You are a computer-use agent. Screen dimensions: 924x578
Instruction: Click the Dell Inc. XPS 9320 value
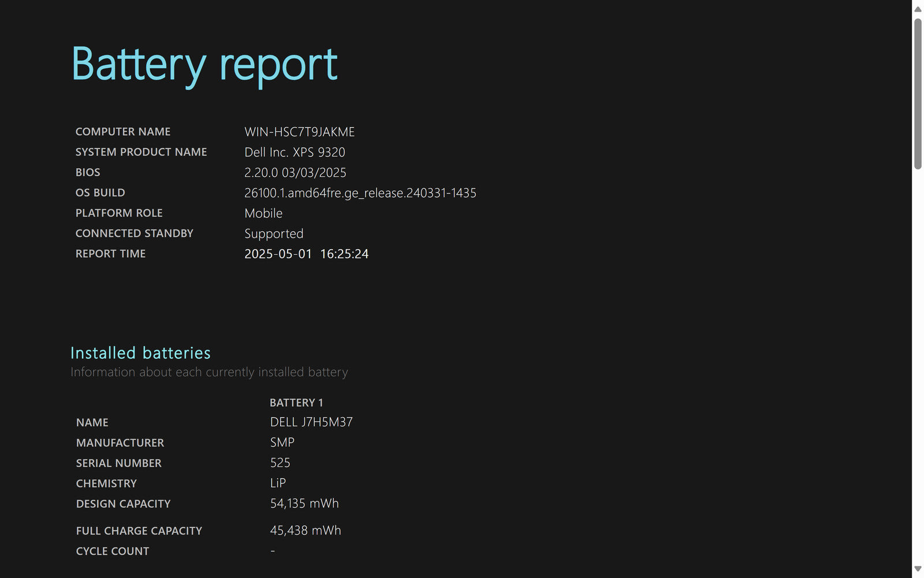(x=295, y=152)
